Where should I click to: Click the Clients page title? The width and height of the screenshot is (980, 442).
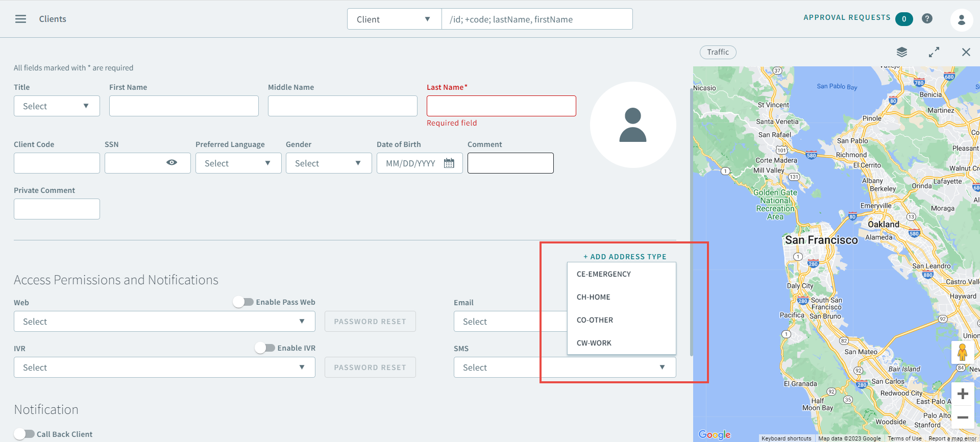(53, 19)
